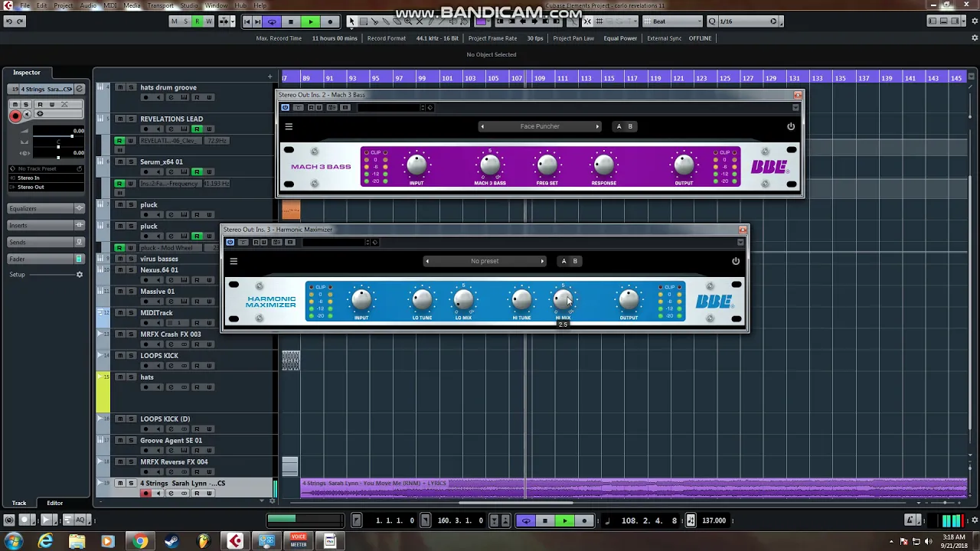Switch to the Editor tab at the bottom
This screenshot has height=551, width=980.
[54, 503]
